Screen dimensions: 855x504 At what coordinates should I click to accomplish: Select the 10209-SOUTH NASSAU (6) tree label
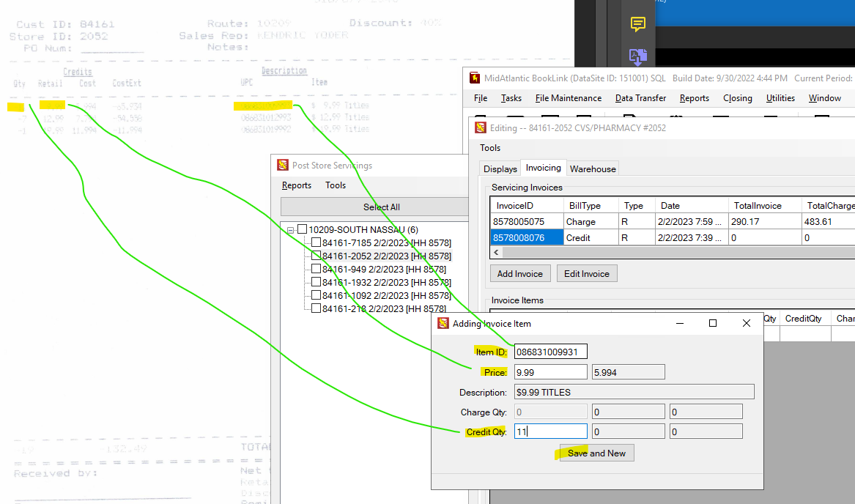[363, 229]
